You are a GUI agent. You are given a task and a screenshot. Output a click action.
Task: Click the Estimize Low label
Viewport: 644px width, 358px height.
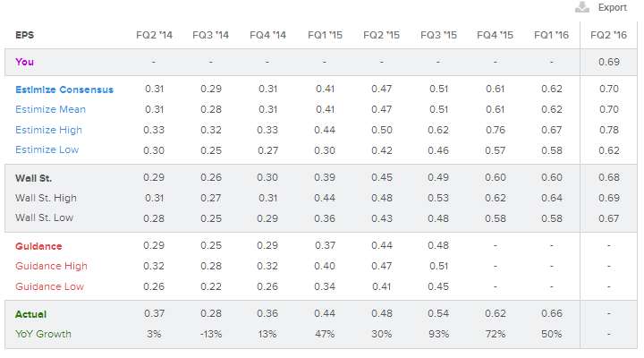click(47, 150)
